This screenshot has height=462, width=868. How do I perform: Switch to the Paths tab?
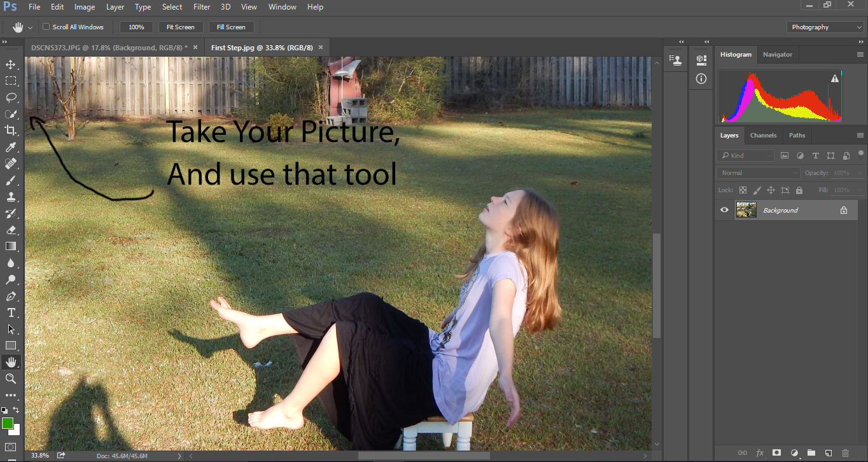tap(797, 135)
